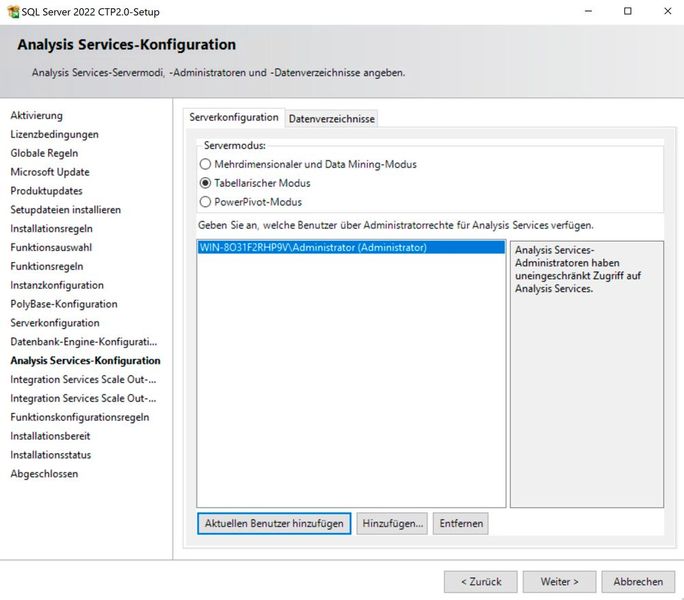This screenshot has height=600, width=684.
Task: Click Microsoft Update step in sidebar
Action: click(x=50, y=172)
